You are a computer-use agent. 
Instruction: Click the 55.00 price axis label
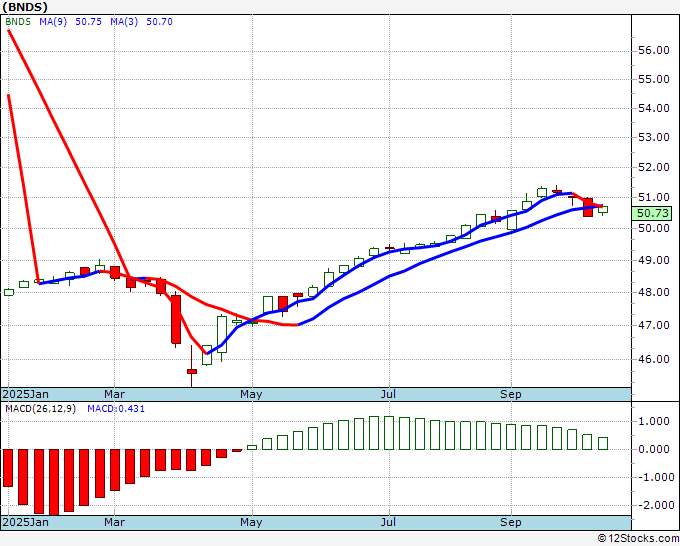coord(654,79)
